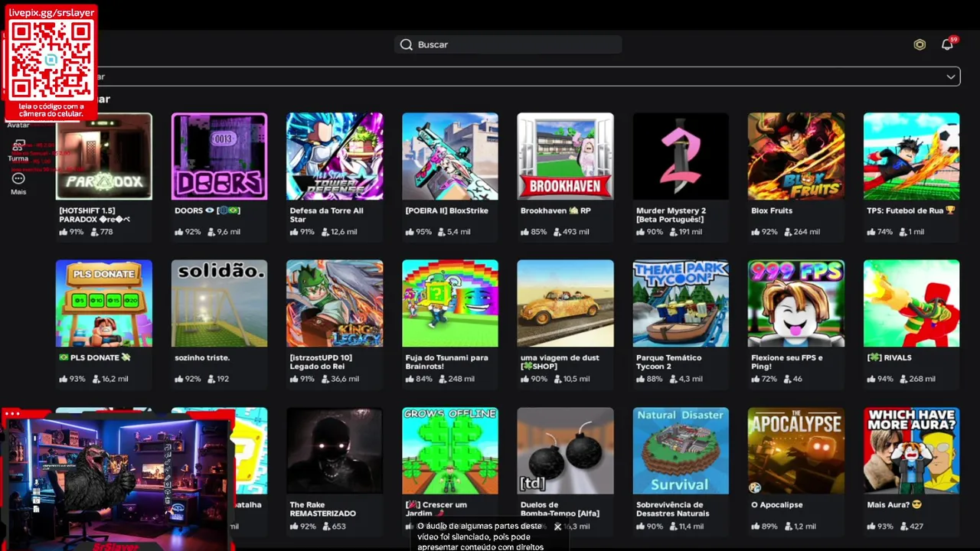Image resolution: width=980 pixels, height=551 pixels.
Task: Open the Grows Offline clover thumbnail
Action: tap(450, 451)
